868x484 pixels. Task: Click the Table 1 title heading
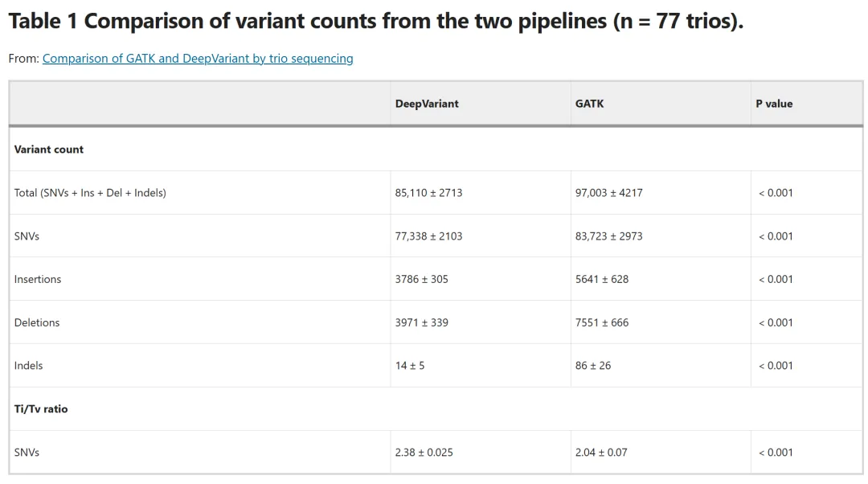[x=375, y=21]
